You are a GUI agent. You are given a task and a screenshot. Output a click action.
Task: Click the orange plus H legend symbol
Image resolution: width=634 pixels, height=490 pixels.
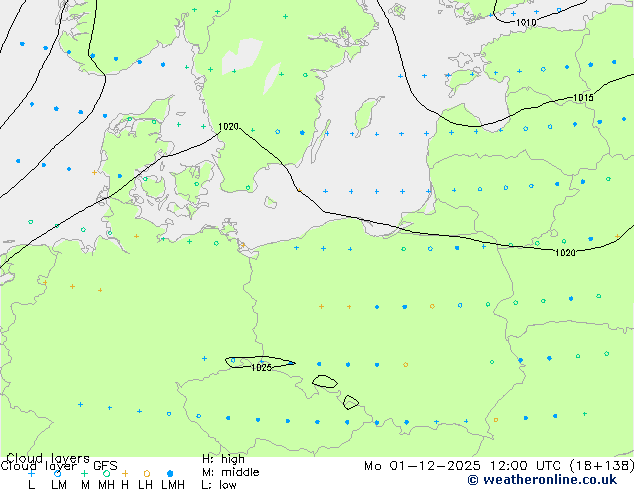125,473
